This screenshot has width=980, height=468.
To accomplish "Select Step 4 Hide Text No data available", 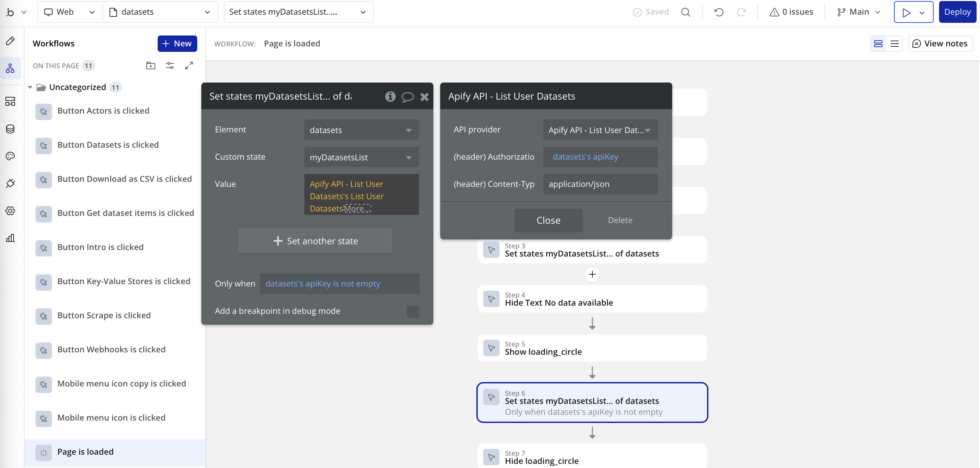I will coord(592,299).
